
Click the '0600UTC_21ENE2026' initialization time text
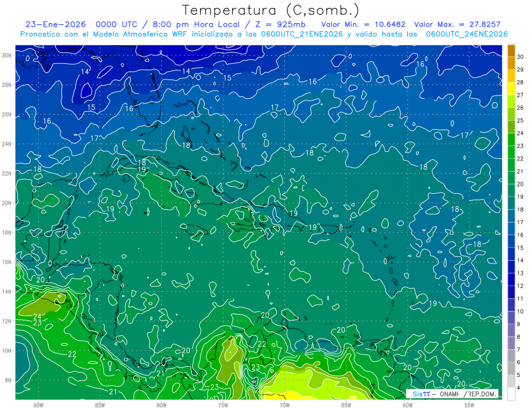(302, 34)
